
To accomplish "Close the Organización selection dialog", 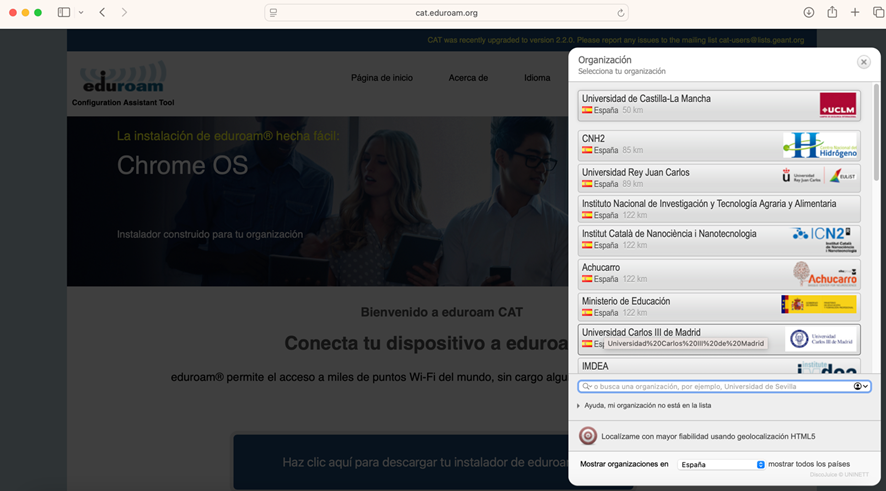I will click(863, 62).
